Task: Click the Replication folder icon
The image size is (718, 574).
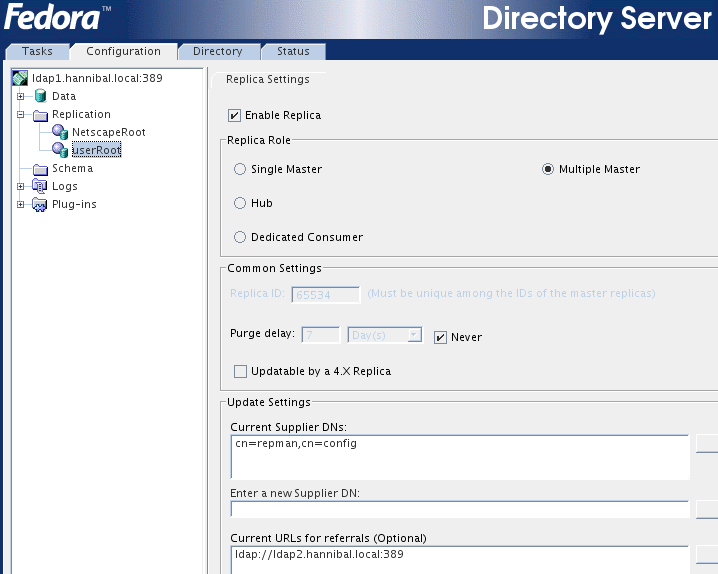Action: 40,115
